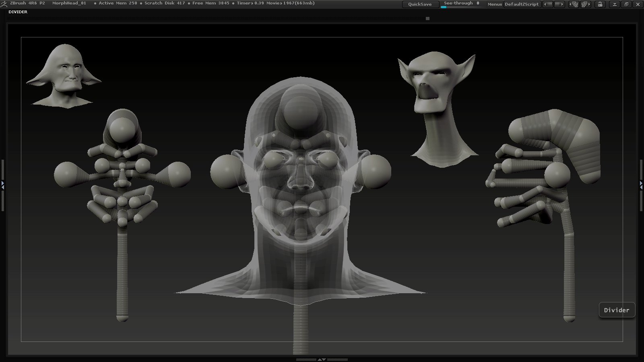Collapse the interface using the down-arrow icon
This screenshot has height=362, width=644.
point(615,4)
